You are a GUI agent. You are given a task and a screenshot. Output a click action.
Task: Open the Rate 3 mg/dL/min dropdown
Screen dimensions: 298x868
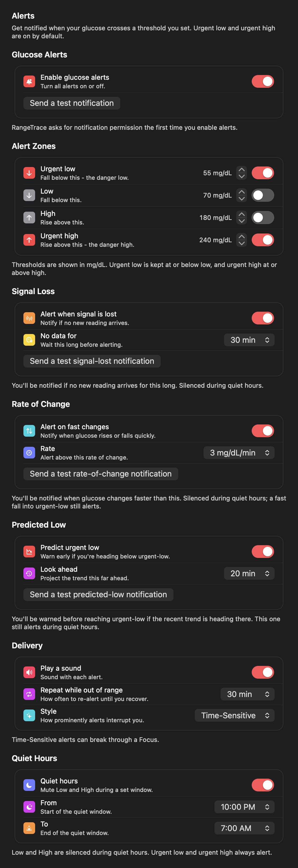[x=239, y=453]
